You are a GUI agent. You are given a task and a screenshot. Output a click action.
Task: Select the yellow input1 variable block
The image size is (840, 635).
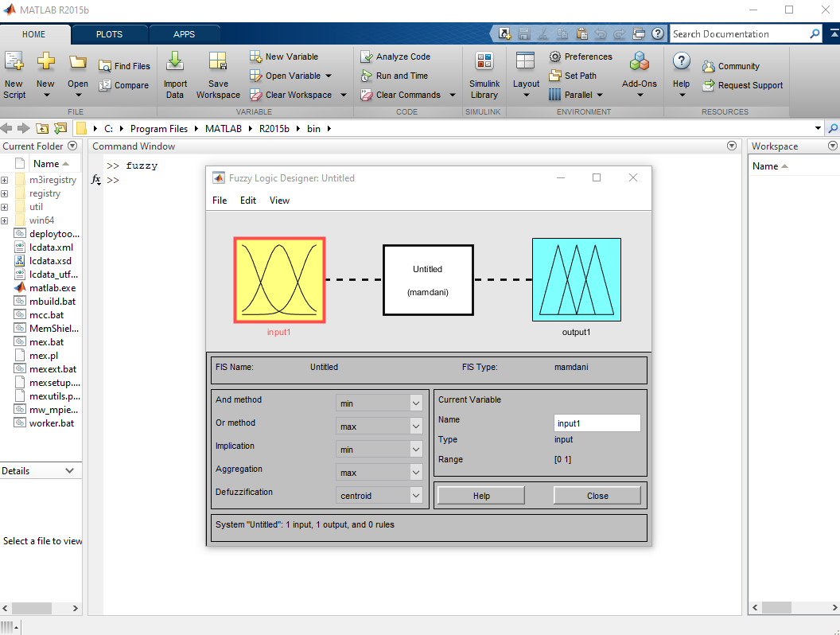click(280, 280)
